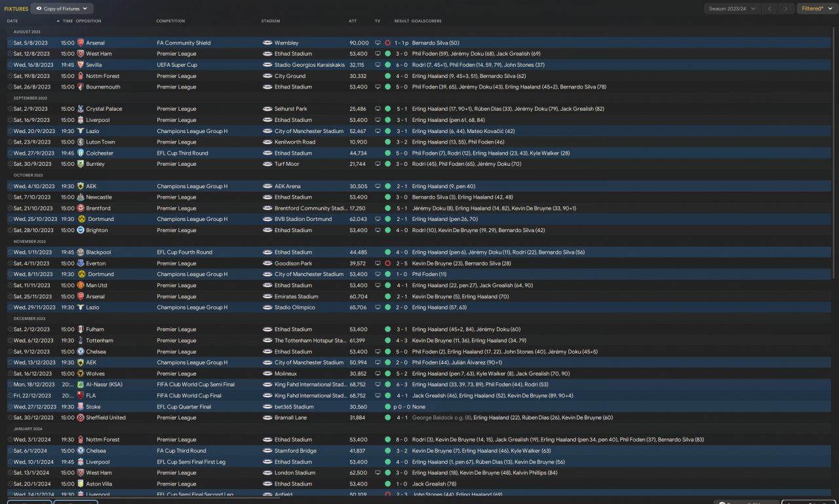Viewport: 839px width, 504px height.
Task: Tick the selection circle for Sat 2/12/2023 fixture
Action: coord(10,330)
